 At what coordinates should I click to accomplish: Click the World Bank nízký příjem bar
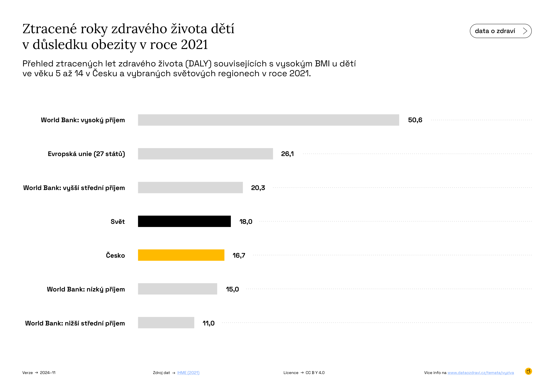pyautogui.click(x=178, y=289)
